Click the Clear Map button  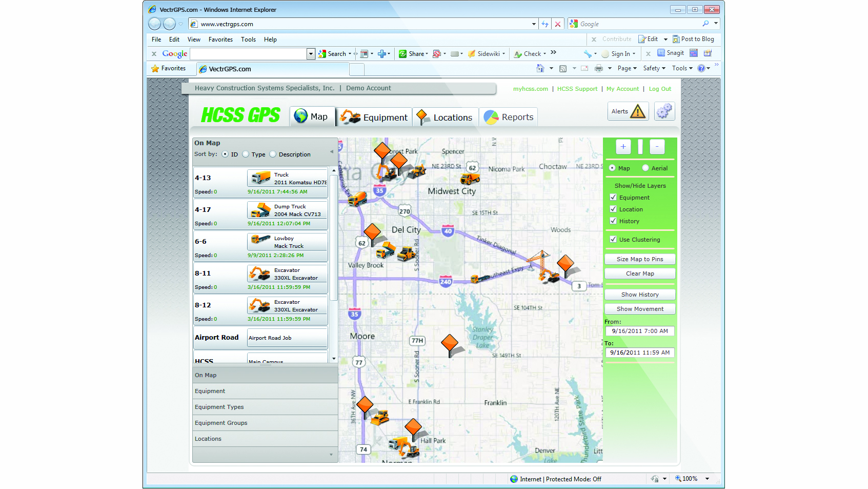[x=640, y=273]
